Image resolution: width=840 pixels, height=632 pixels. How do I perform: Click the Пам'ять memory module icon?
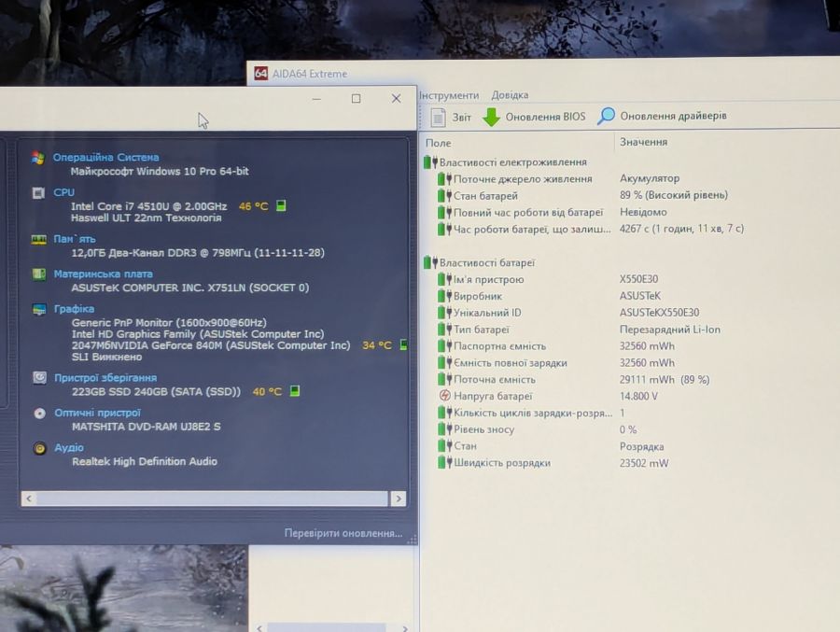pos(38,239)
